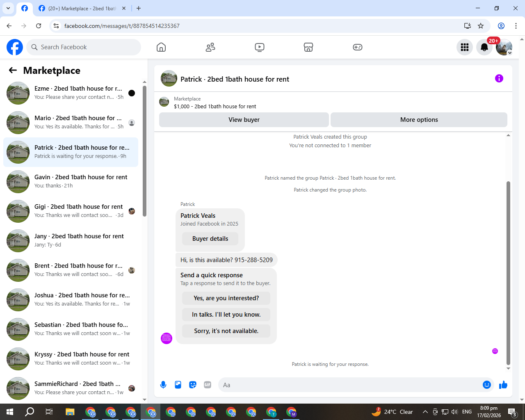Open conversation information purple icon
This screenshot has height=420, width=525.
(499, 78)
